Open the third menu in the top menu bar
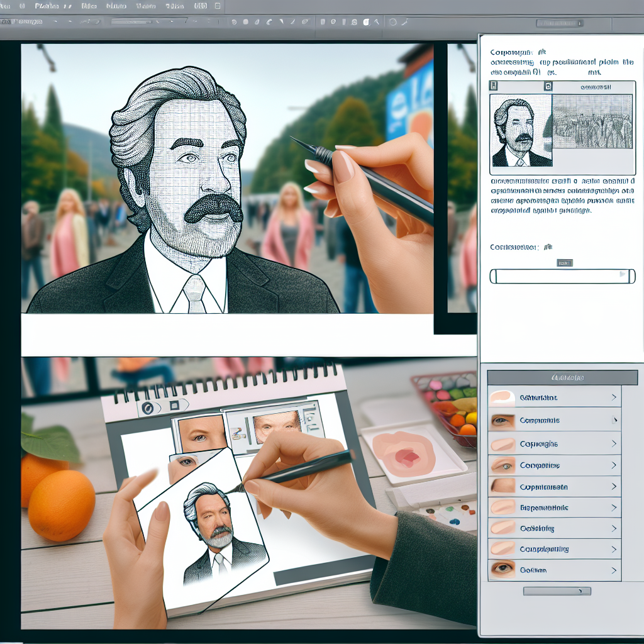The image size is (644, 644). pyautogui.click(x=89, y=6)
